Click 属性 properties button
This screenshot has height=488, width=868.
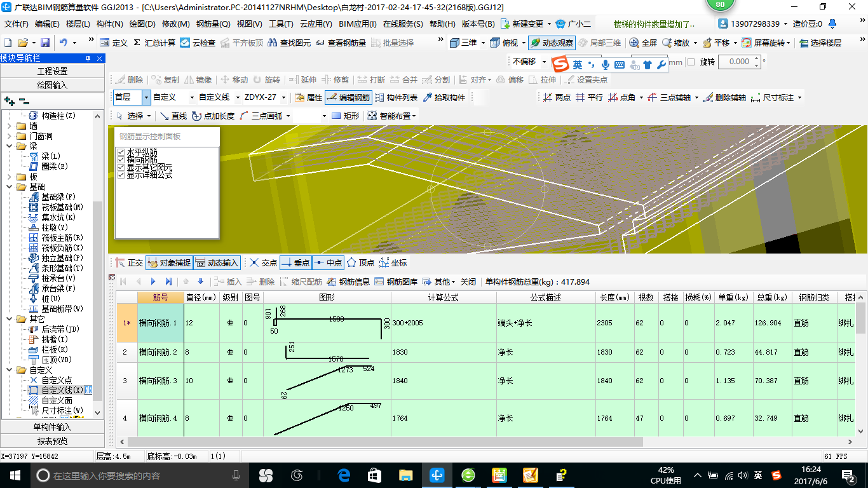[x=309, y=97]
